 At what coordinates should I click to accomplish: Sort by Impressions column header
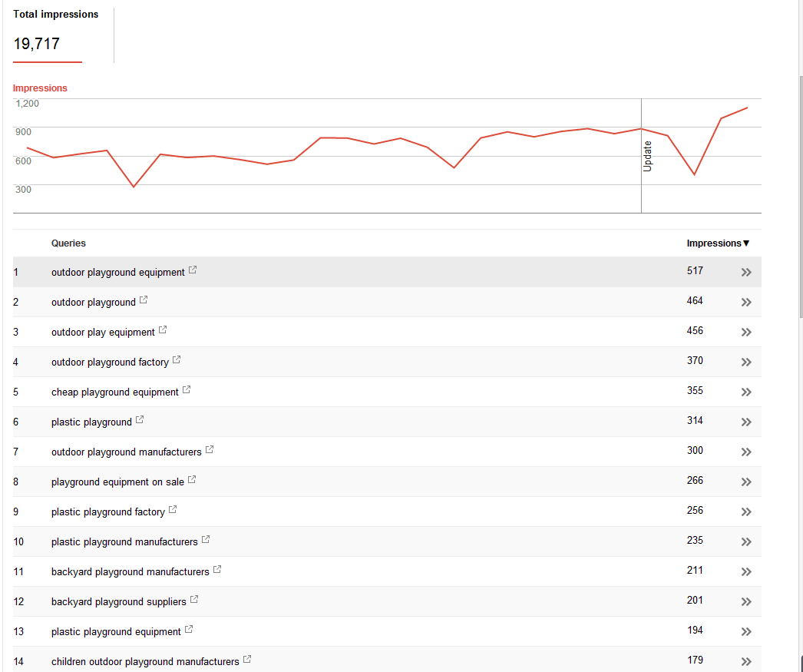718,243
